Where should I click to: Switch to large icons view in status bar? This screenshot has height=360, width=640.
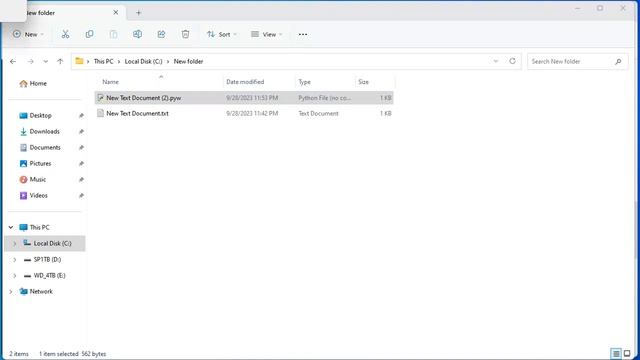627,353
